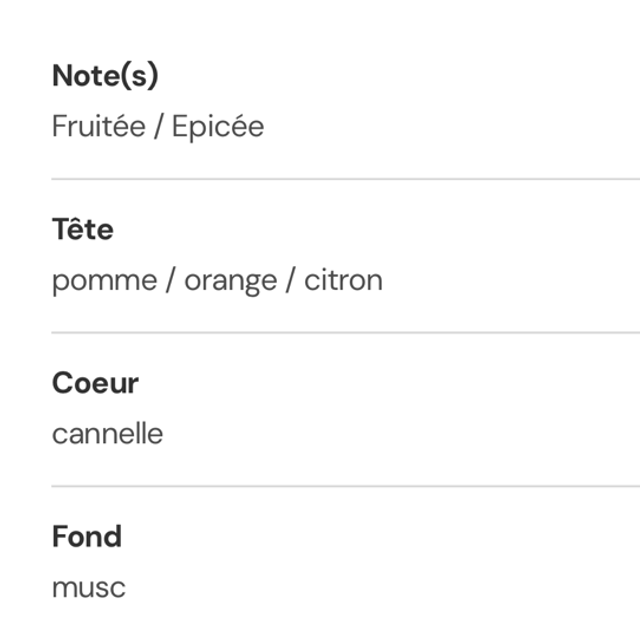Viewport: 640px width, 639px height.
Task: Select the citron top note
Action: click(x=343, y=281)
